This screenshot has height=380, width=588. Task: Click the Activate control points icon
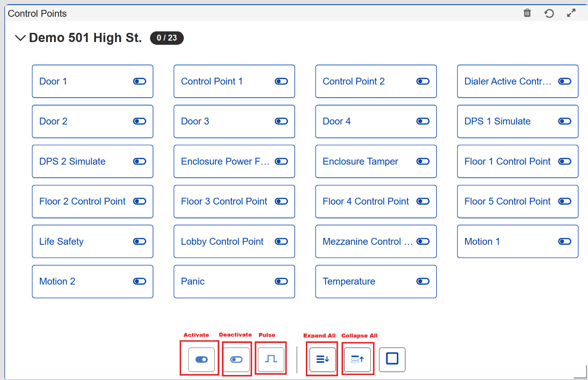[201, 359]
